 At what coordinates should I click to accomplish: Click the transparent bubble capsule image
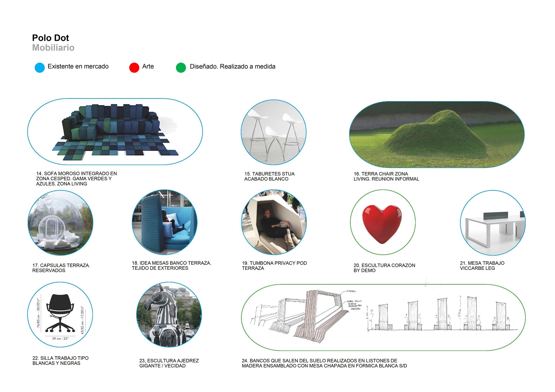click(60, 223)
